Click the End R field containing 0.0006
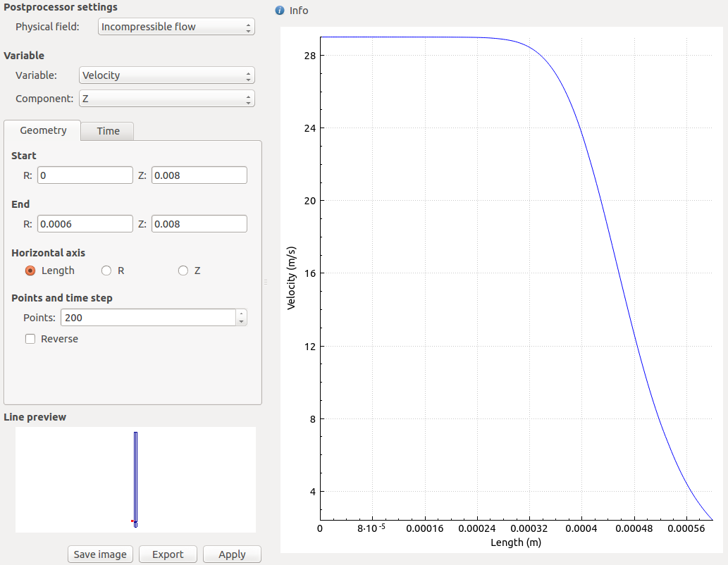728x565 pixels. (x=85, y=224)
